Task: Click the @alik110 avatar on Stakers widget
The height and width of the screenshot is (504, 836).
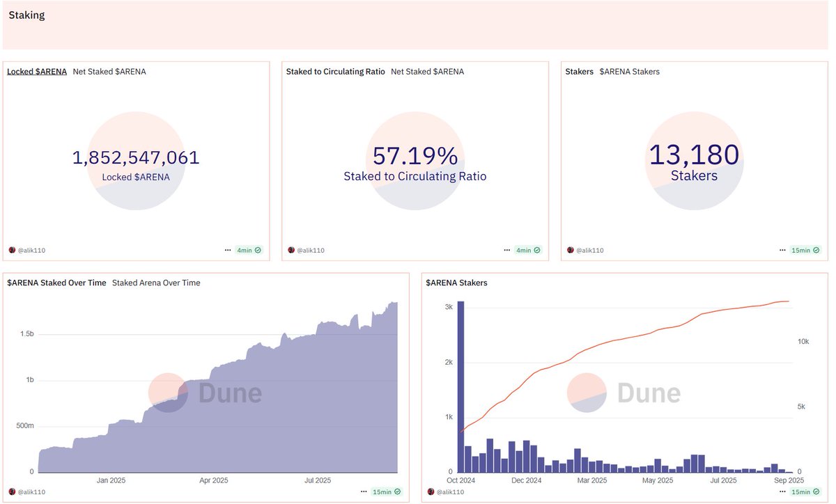Action: tap(570, 250)
